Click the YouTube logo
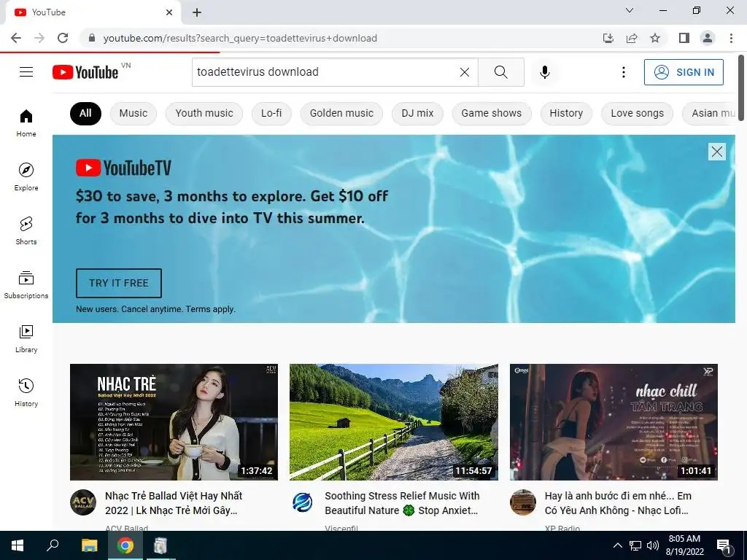 click(86, 72)
